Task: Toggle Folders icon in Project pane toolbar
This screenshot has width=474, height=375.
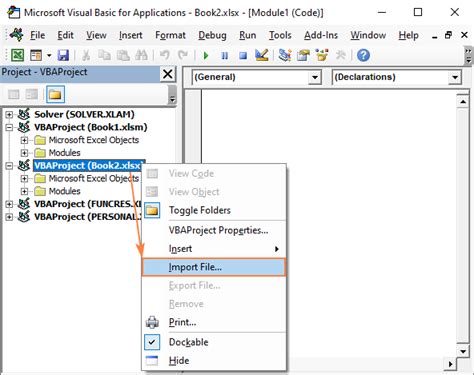Action: [x=55, y=95]
